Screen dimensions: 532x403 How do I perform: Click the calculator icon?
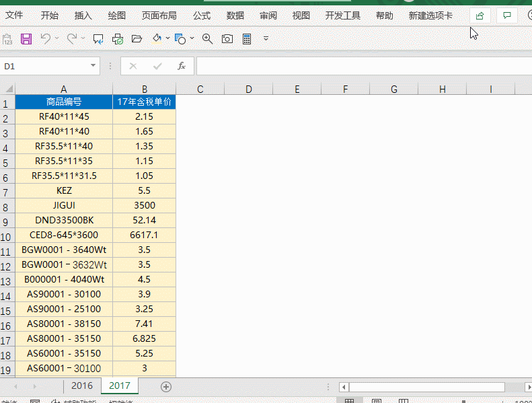coord(247,39)
